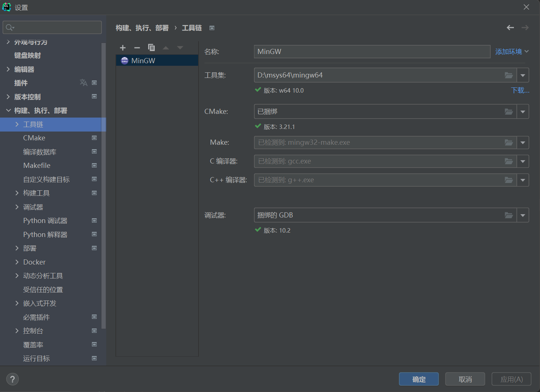This screenshot has width=540, height=392.
Task: Click project icon on 覆盖率 row
Action: (94, 344)
